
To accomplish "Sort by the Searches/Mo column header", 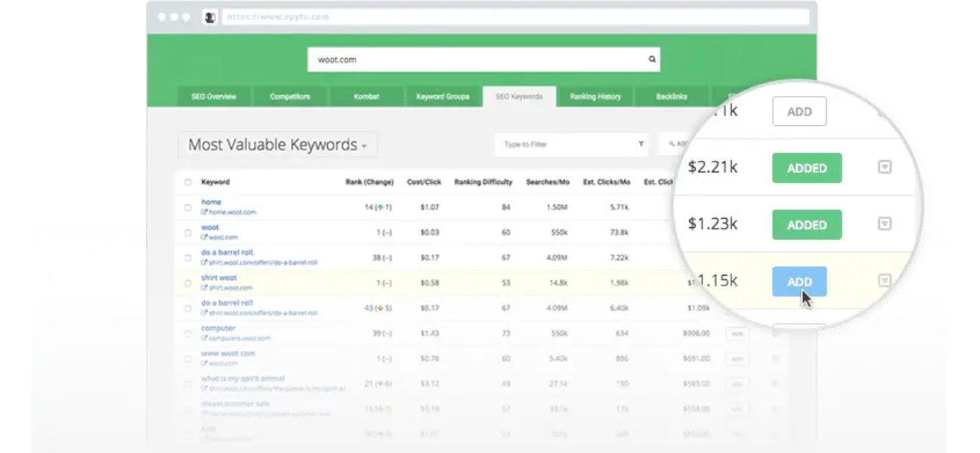I will point(548,182).
